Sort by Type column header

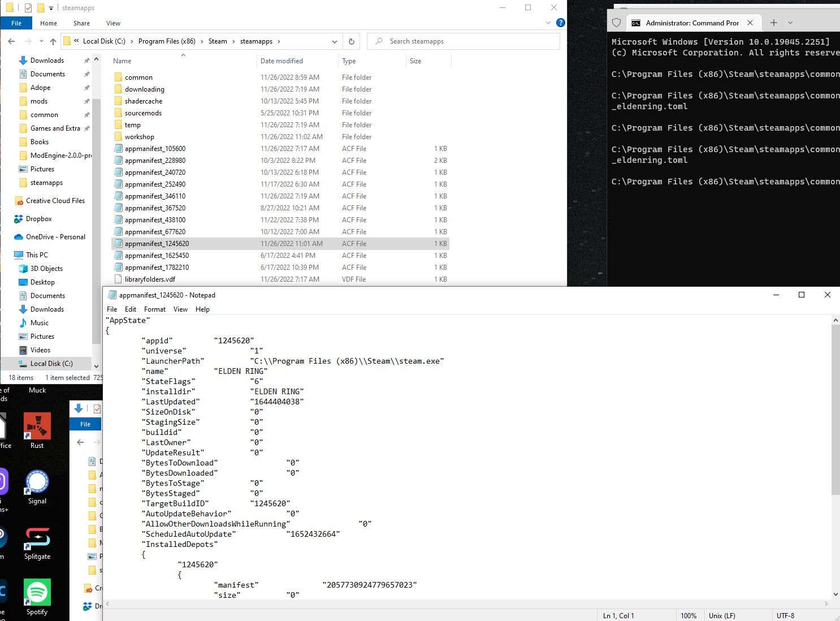click(349, 61)
